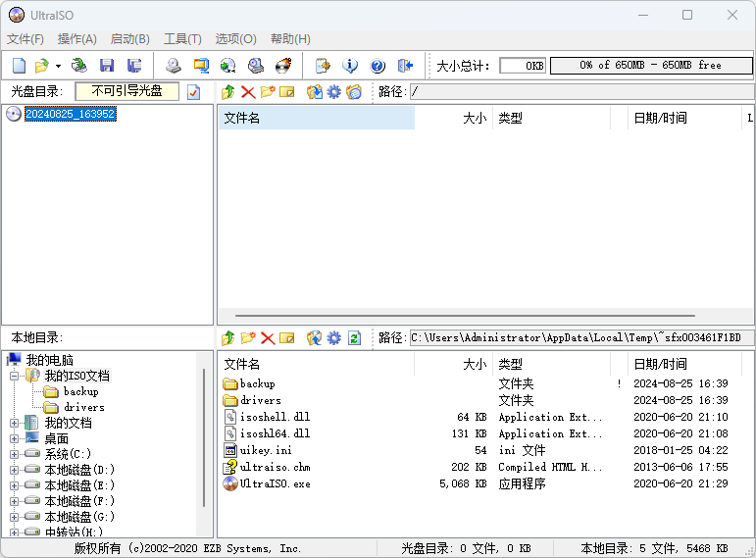Screen dimensions: 756x558
Task: Sort disc pane by 文件名 column header
Action: pyautogui.click(x=317, y=118)
